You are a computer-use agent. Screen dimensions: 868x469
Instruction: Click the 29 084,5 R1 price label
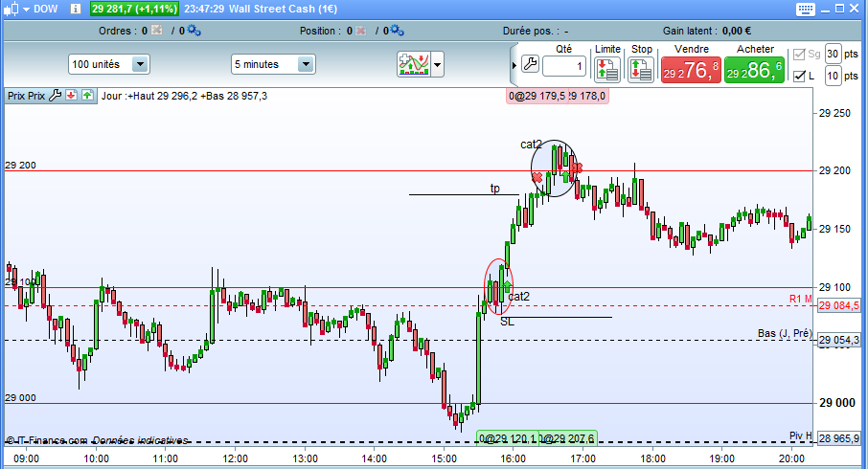tap(838, 305)
